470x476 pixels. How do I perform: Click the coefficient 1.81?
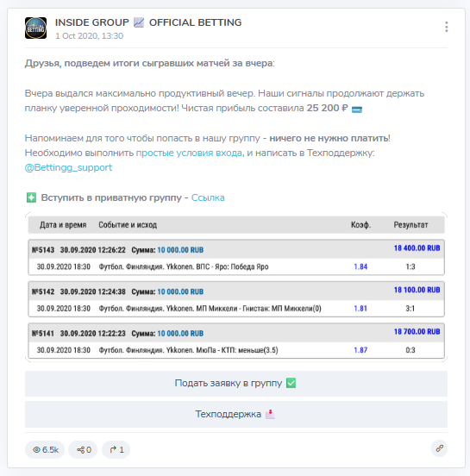pos(360,309)
